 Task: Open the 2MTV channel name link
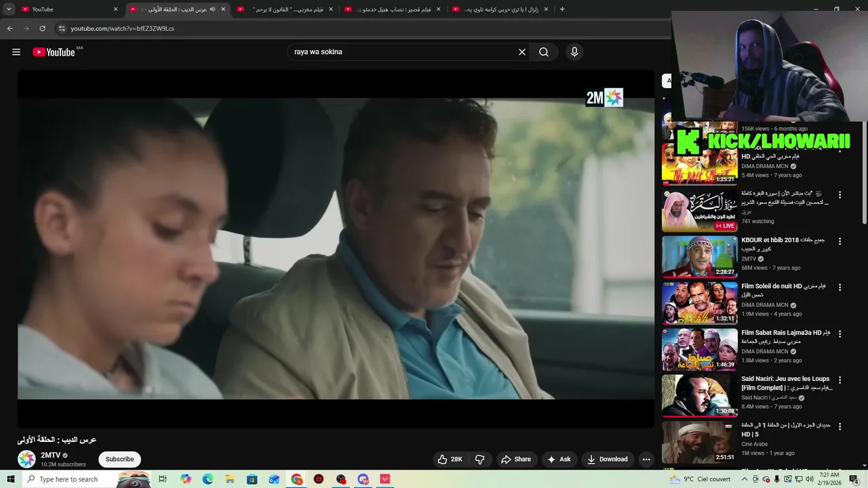50,455
